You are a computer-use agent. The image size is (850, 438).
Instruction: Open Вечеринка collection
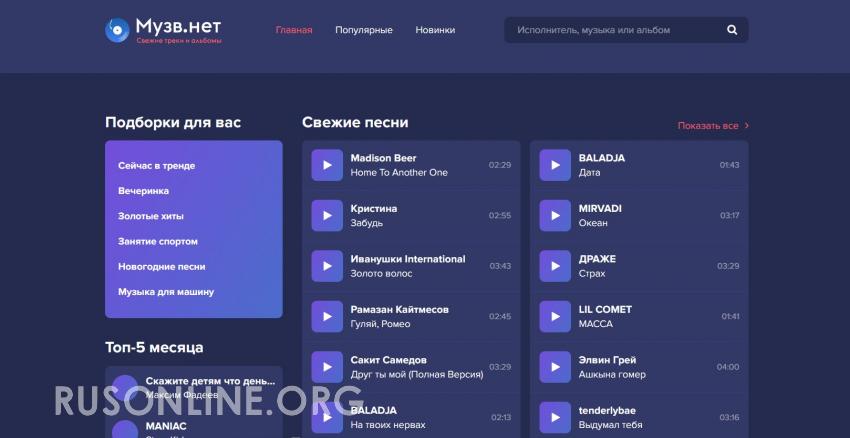pyautogui.click(x=144, y=191)
